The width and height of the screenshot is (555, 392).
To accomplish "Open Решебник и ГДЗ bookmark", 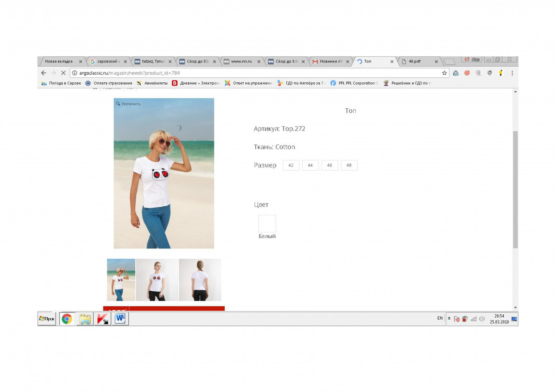I will (x=407, y=83).
